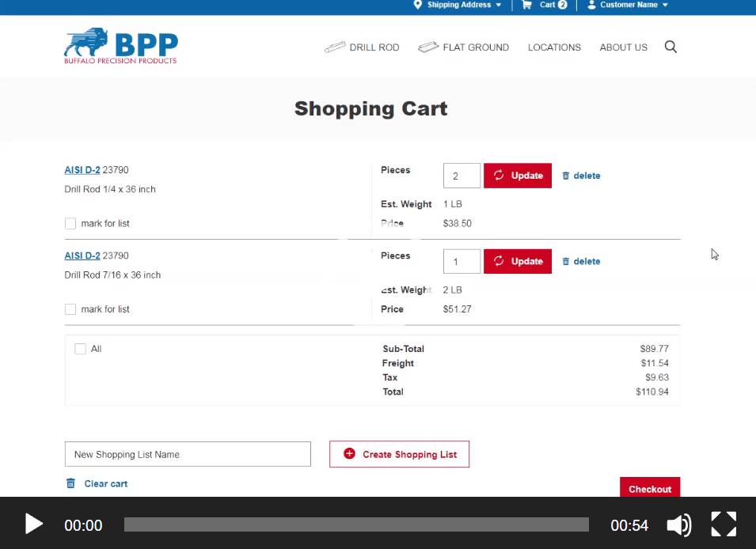Screen dimensions: 756x549
Task: Select the Drill Rod icon in the navigation
Action: click(336, 47)
